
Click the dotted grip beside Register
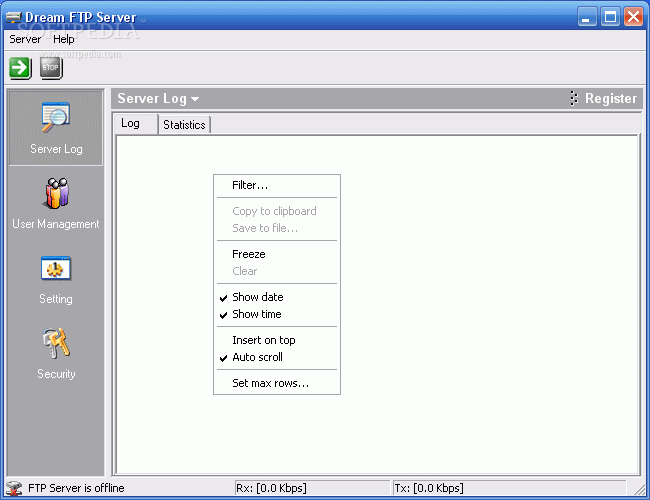(x=574, y=98)
